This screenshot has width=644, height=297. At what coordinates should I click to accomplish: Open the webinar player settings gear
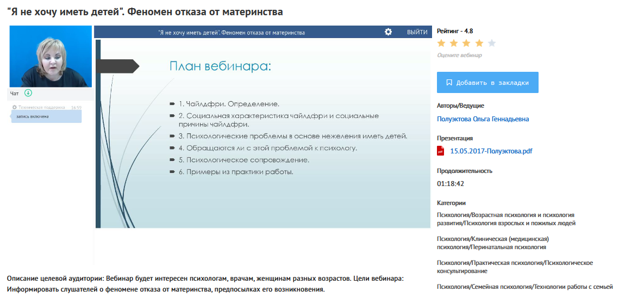[388, 32]
